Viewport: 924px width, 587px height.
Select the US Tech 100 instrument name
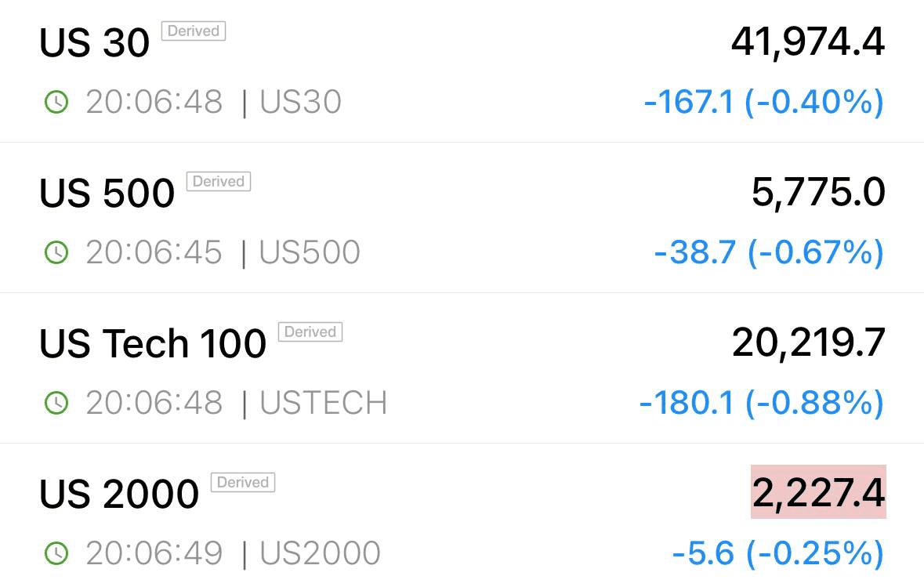pyautogui.click(x=153, y=343)
